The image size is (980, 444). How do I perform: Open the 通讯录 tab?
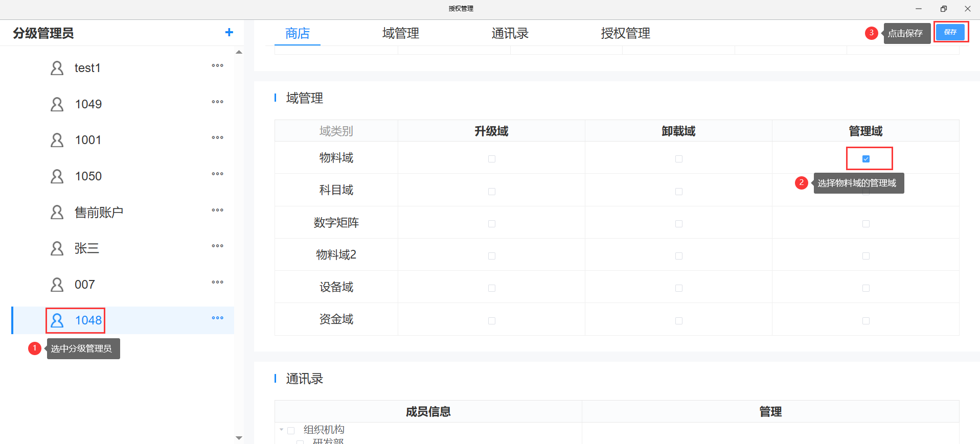click(x=510, y=34)
